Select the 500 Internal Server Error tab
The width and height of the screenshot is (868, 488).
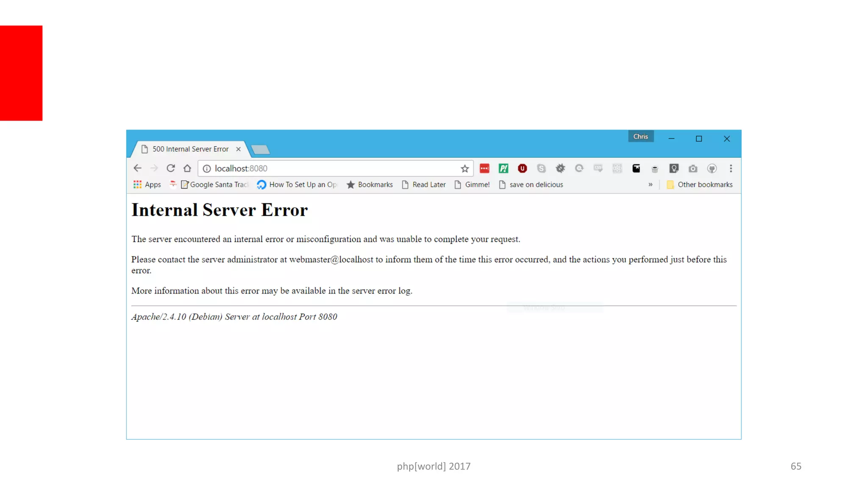(x=190, y=149)
